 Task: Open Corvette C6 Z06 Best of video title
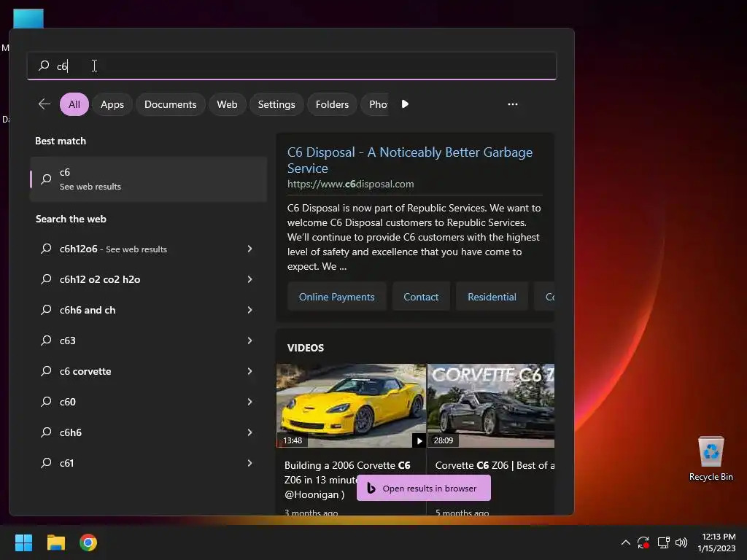coord(495,465)
